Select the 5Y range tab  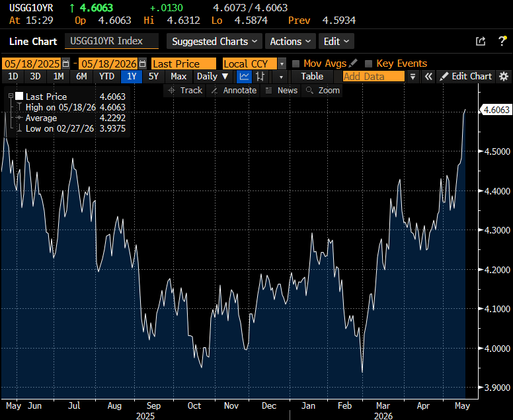coord(153,77)
